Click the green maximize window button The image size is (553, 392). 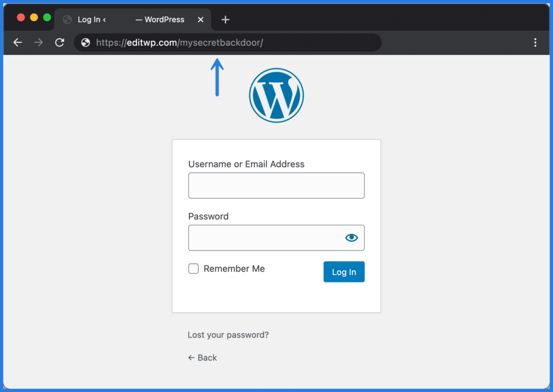(x=47, y=17)
